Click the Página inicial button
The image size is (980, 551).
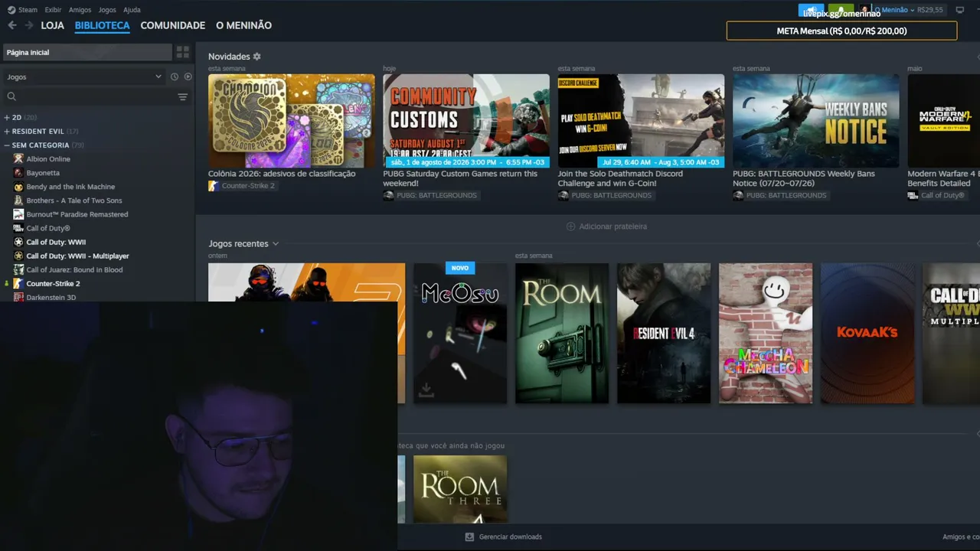(x=87, y=52)
